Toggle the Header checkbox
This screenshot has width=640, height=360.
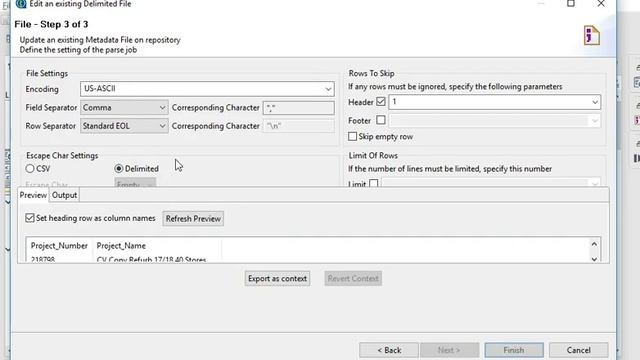pos(380,102)
